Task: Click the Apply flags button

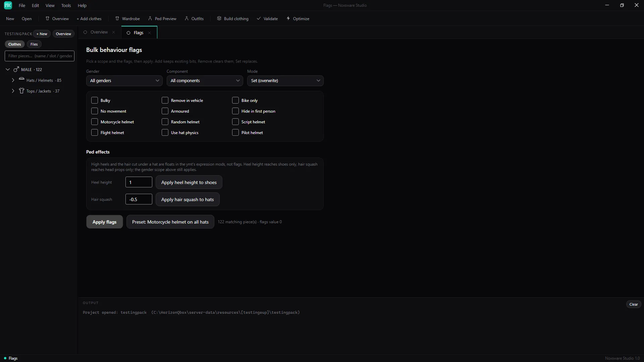Action: 105,222
